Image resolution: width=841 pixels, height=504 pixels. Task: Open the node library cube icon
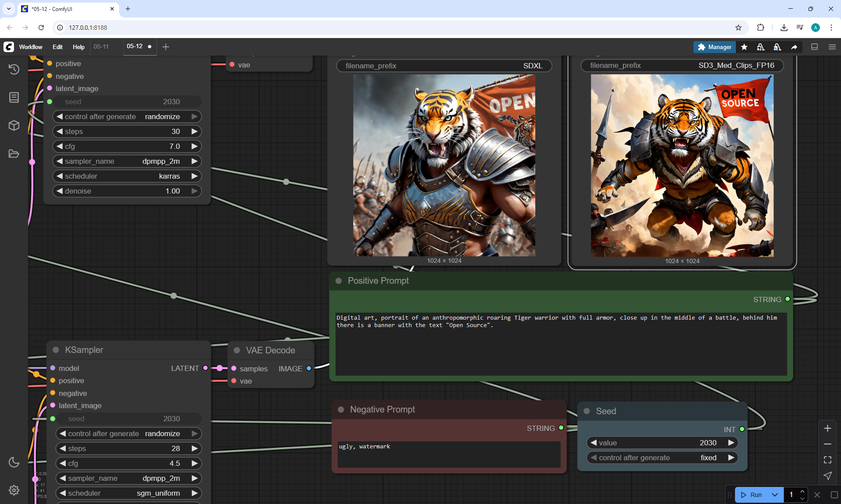tap(14, 126)
